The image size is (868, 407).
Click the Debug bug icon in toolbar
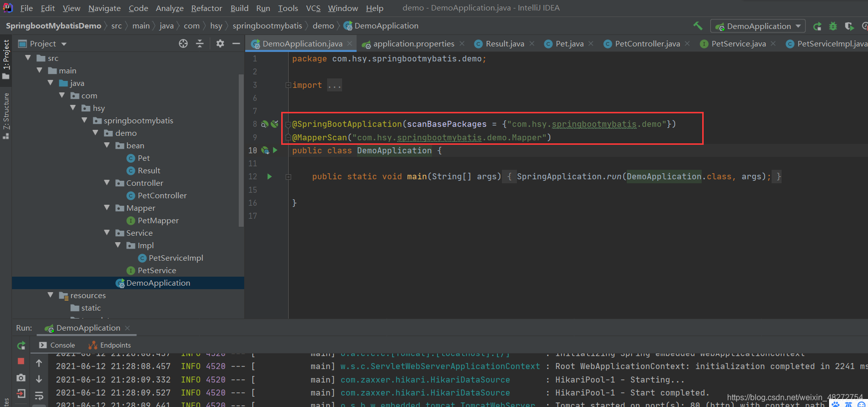[x=833, y=26]
